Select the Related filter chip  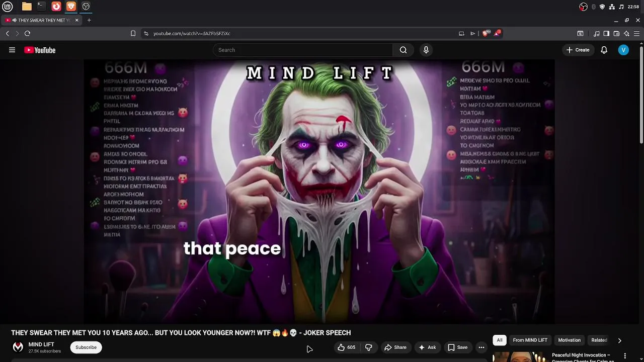(599, 340)
